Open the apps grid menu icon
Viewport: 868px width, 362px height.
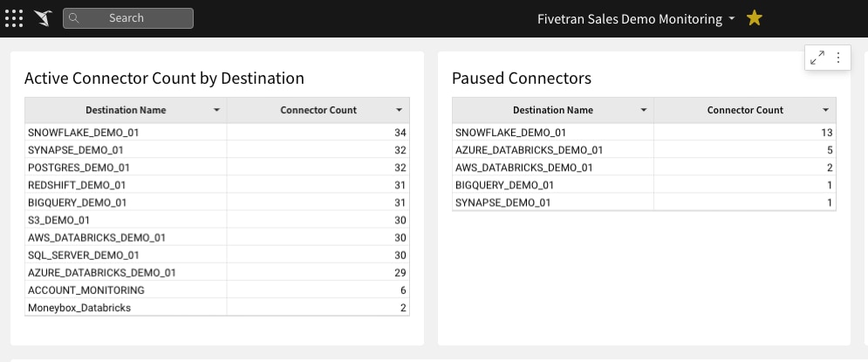14,18
